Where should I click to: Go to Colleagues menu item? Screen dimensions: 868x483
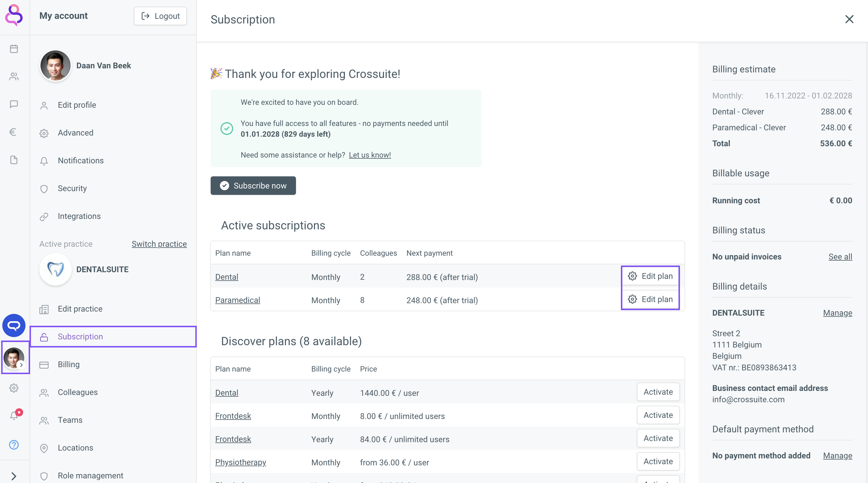[x=78, y=392]
